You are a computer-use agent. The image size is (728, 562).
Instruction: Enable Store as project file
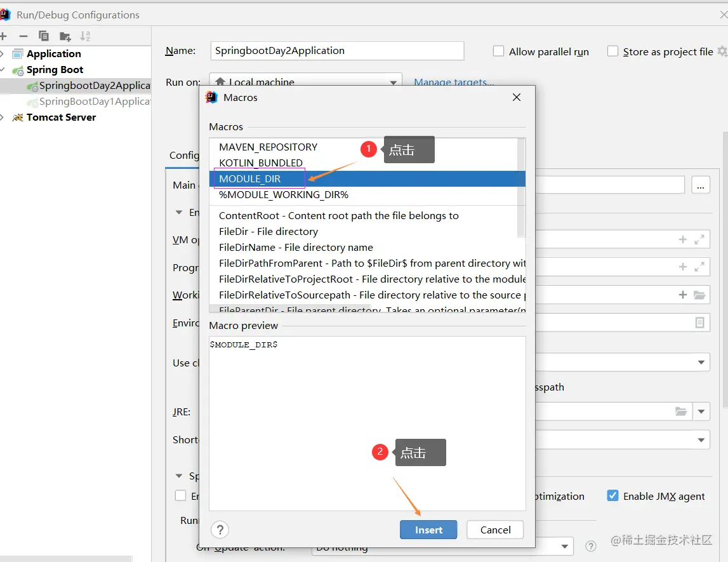pos(613,51)
